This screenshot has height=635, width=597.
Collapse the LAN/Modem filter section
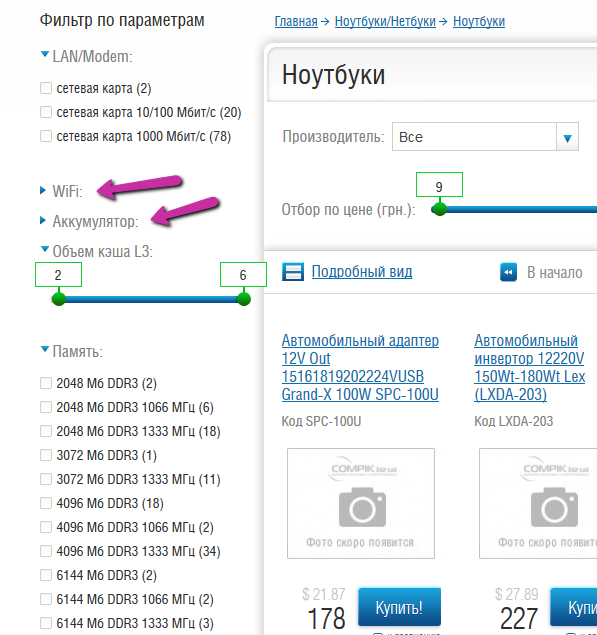tap(45, 54)
